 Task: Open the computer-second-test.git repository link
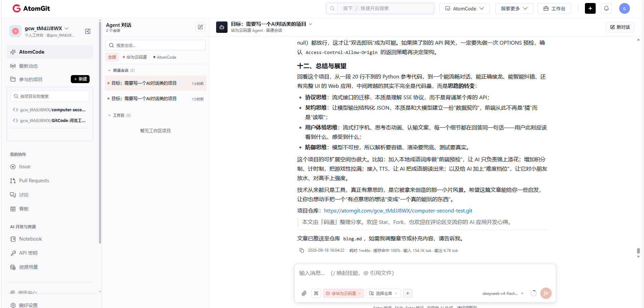click(x=398, y=211)
